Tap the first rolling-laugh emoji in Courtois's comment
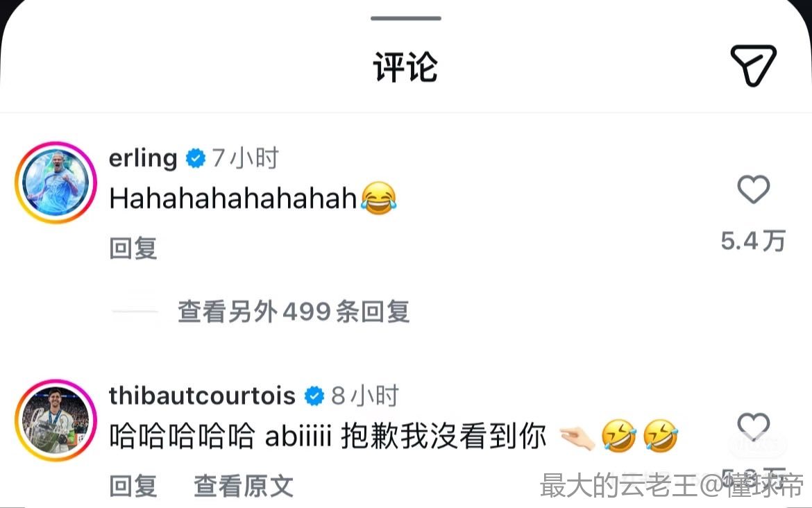This screenshot has width=812, height=508. [619, 436]
